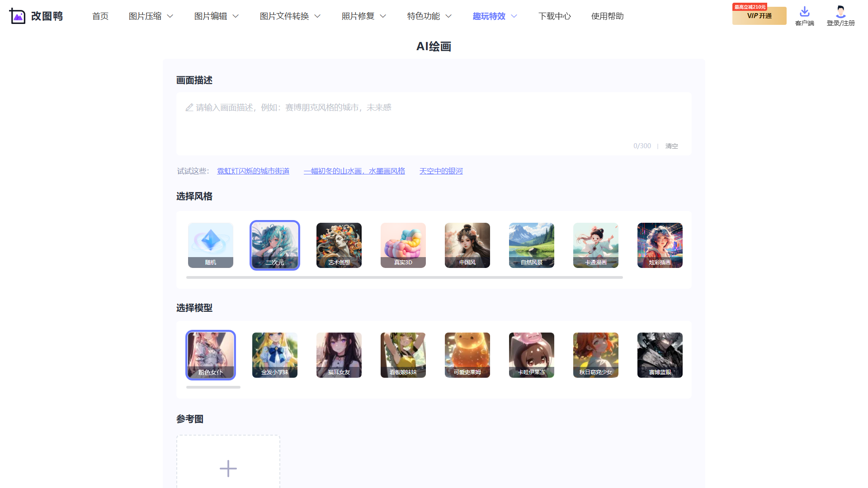Expand the 图片压缩 dropdown menu
The width and height of the screenshot is (868, 488).
(x=151, y=16)
